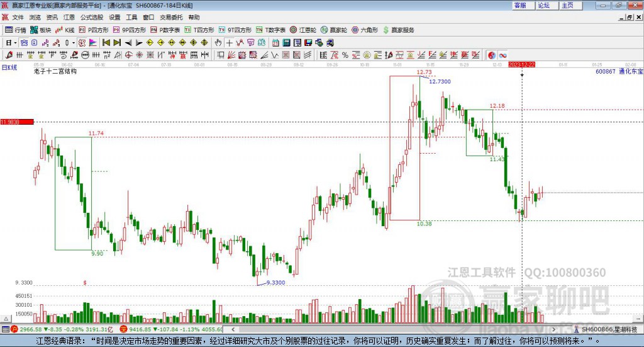Click the percent symbol tool
The width and height of the screenshot is (644, 347).
[345, 55]
